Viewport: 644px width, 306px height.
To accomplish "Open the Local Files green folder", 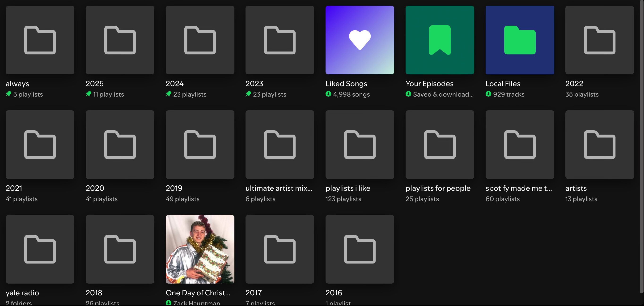I will click(520, 40).
